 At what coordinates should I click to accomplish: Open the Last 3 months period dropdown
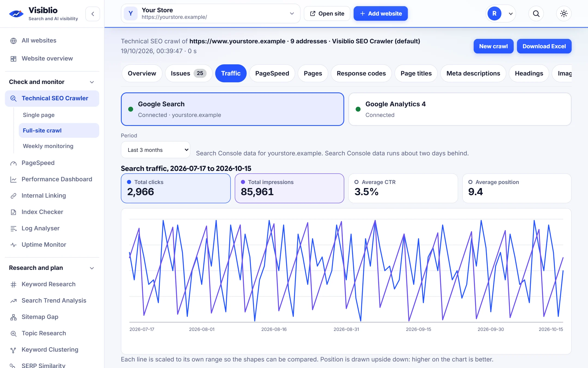[155, 150]
